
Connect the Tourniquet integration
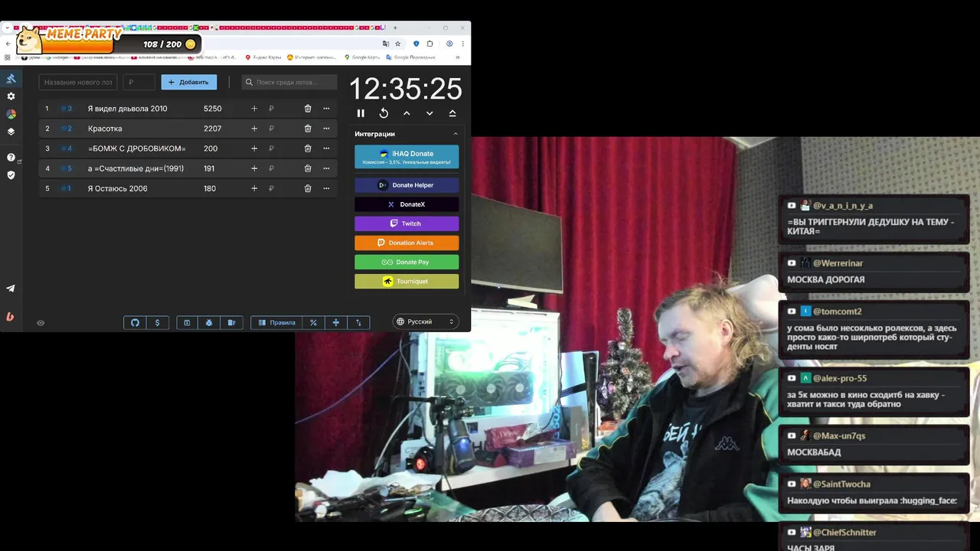pos(407,281)
